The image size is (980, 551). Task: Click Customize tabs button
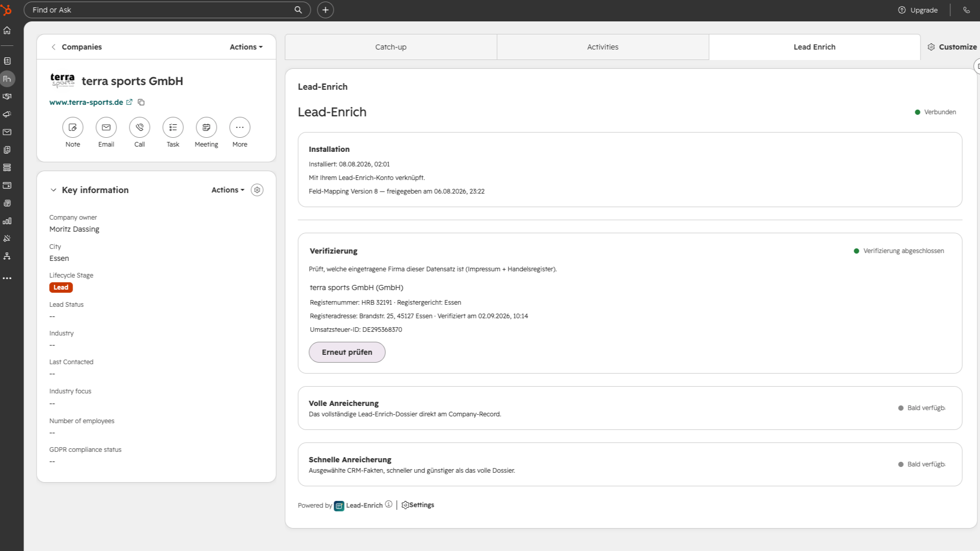pyautogui.click(x=952, y=47)
